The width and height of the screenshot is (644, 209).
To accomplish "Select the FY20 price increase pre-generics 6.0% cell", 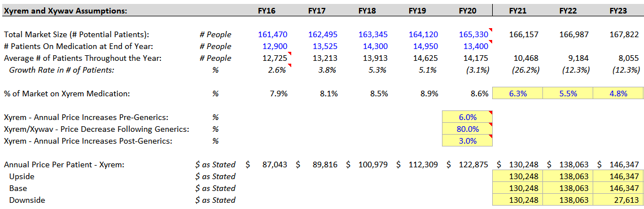I will (467, 117).
